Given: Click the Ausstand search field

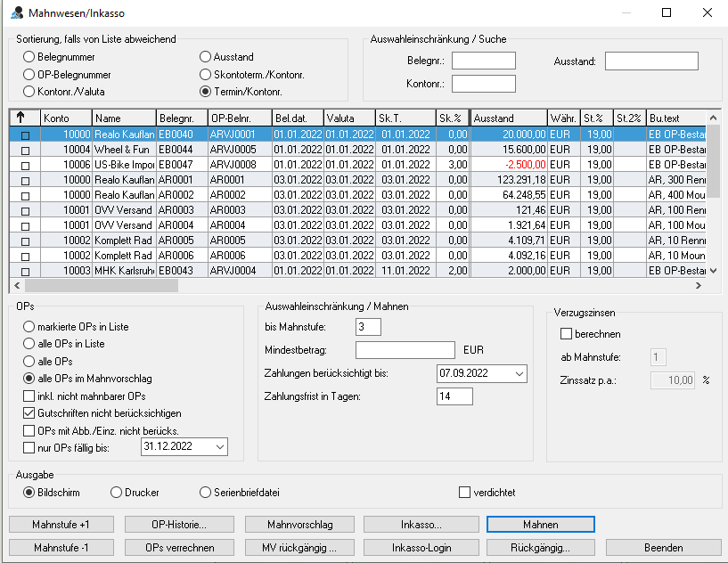Looking at the screenshot, I should coord(651,61).
